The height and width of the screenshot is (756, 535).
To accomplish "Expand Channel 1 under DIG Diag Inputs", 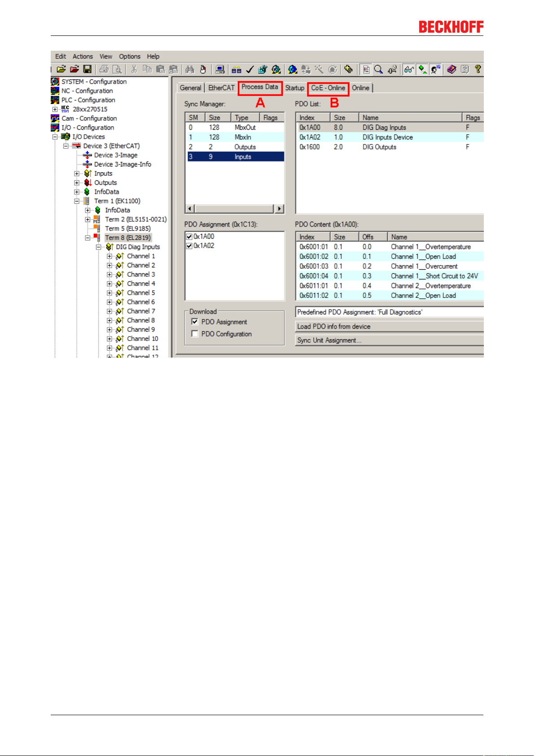I will point(110,256).
